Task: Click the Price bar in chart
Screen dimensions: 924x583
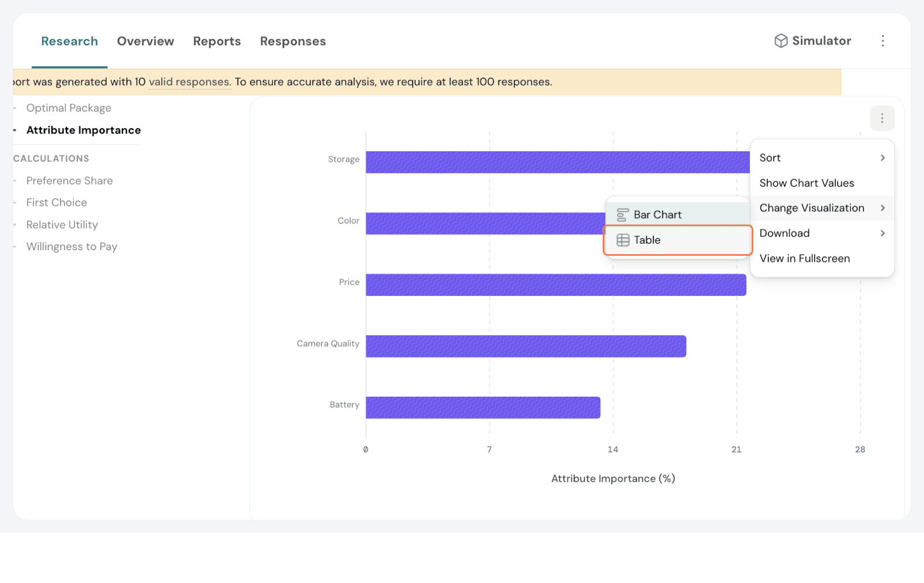Action: [x=556, y=285]
